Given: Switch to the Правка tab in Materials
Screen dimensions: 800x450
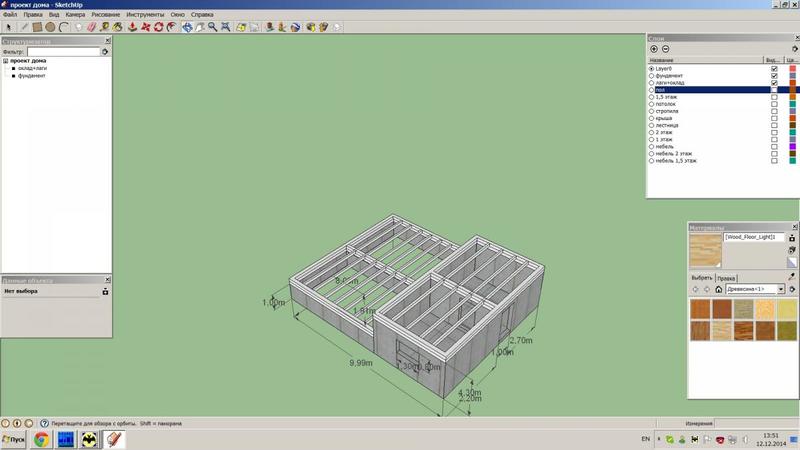Looking at the screenshot, I should pos(727,277).
